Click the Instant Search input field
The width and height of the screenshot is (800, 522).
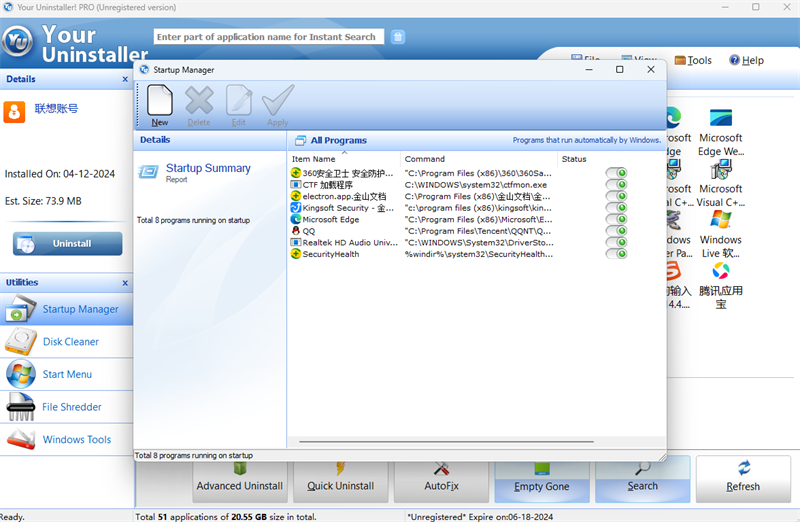pyautogui.click(x=266, y=37)
